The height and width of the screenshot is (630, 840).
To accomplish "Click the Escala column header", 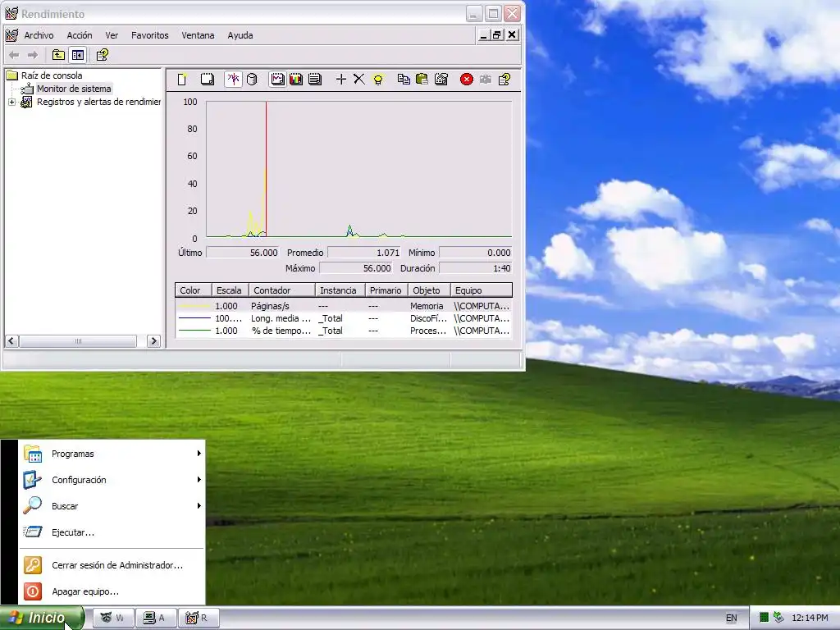I will 231,290.
